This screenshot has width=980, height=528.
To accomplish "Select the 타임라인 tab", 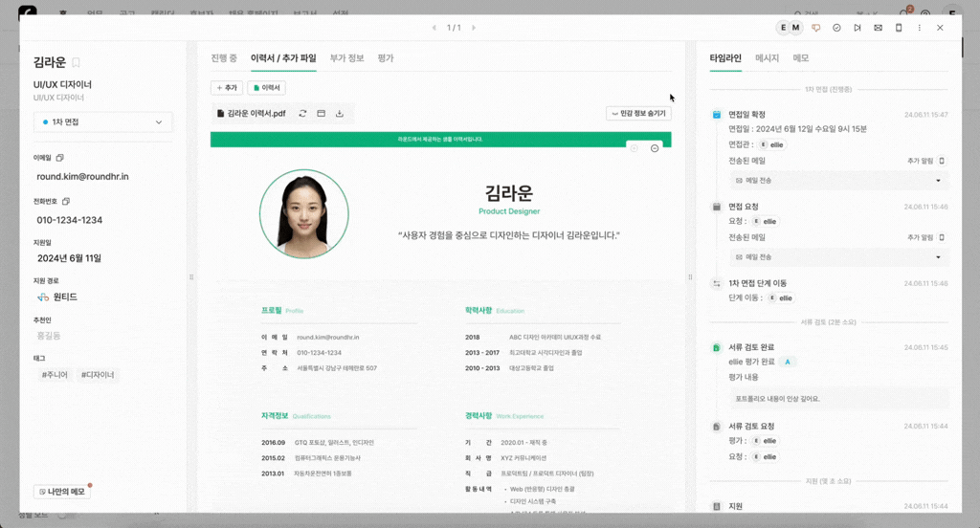I will (725, 58).
